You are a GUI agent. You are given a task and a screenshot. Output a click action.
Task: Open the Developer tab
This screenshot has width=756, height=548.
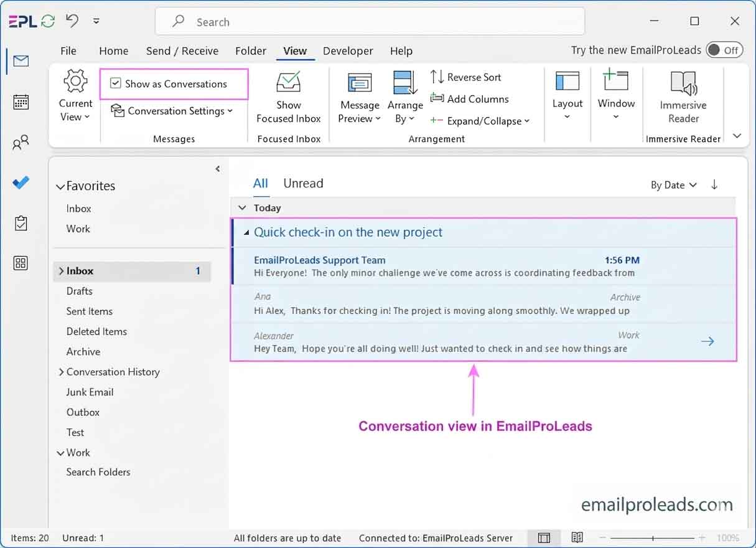348,51
